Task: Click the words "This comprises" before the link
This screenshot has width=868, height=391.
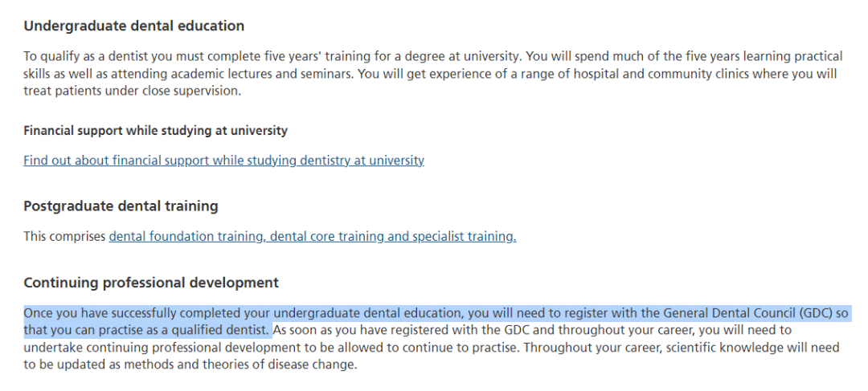Action: 64,237
